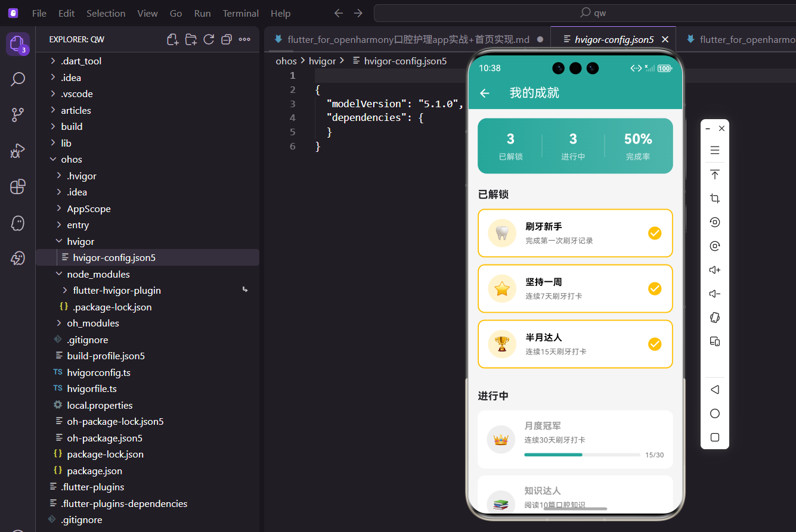Switch to the hvigor-config.json5 tab
This screenshot has height=532, width=796.
pyautogui.click(x=613, y=39)
